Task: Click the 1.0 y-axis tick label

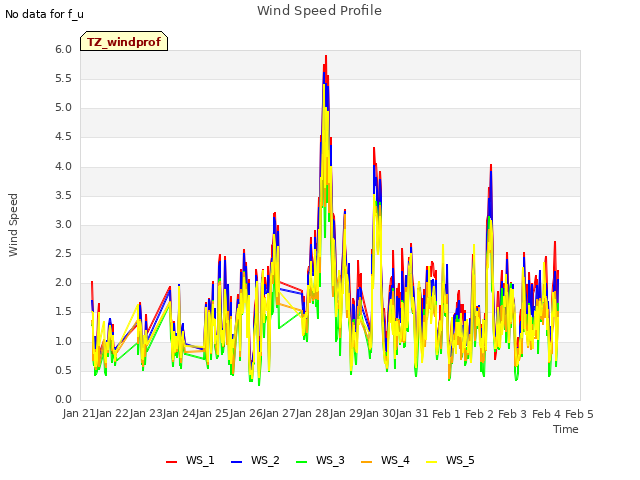Action: [x=63, y=341]
